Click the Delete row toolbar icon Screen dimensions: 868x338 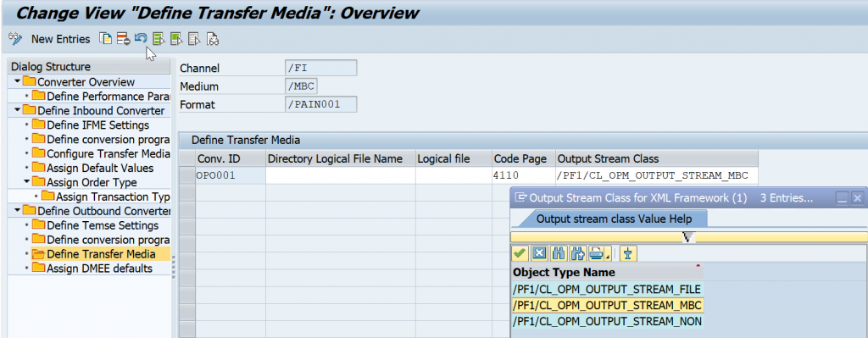[123, 39]
